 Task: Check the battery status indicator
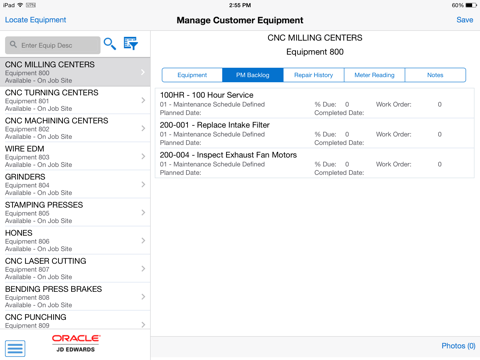click(471, 5)
